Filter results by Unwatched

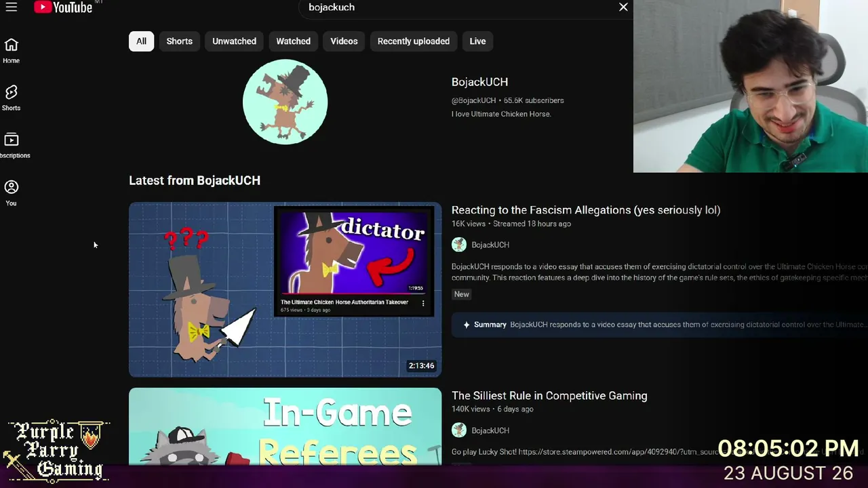pyautogui.click(x=234, y=41)
